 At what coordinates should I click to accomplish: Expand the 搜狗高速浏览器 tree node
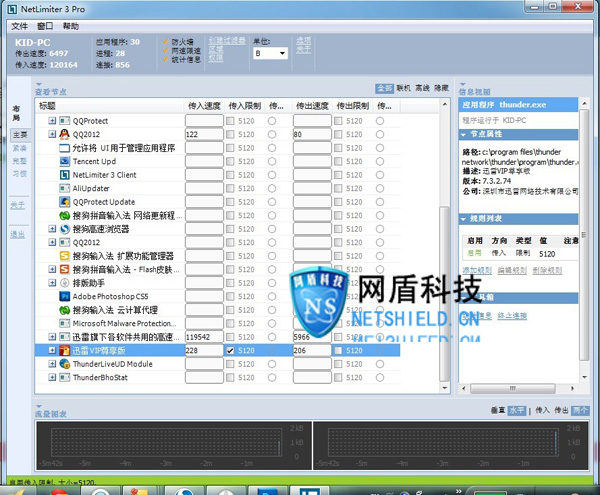click(52, 229)
